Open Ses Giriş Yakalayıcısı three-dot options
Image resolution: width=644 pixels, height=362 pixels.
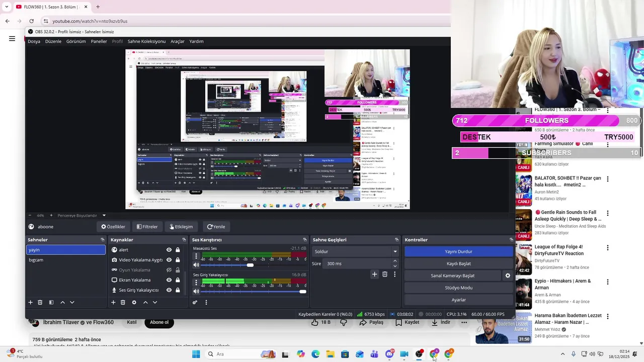point(196,283)
